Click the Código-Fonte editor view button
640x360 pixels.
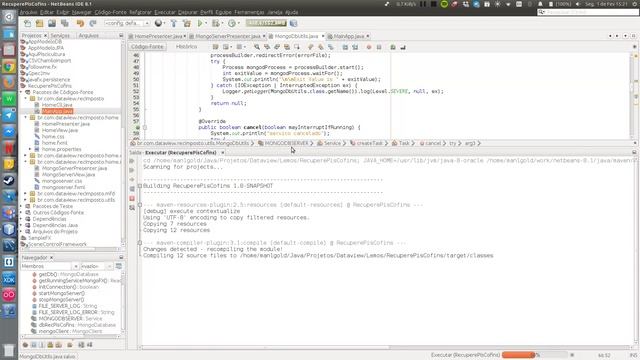coord(147,47)
